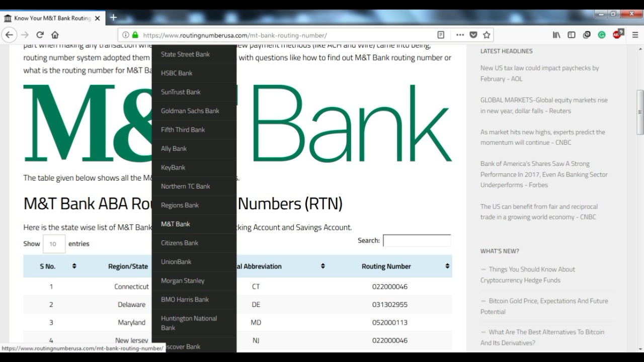This screenshot has width=644, height=362.
Task: Open the Library icon in toolbar
Action: tap(556, 35)
